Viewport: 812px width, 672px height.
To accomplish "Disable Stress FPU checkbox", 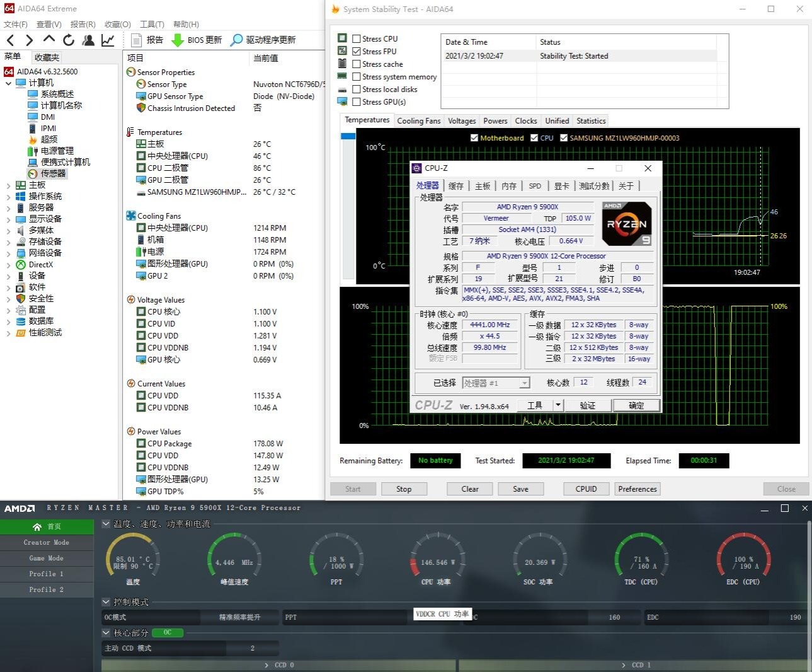I will 357,51.
